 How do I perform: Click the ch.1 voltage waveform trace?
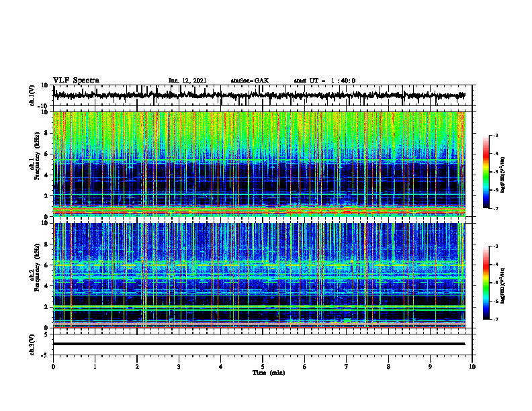[x=259, y=95]
